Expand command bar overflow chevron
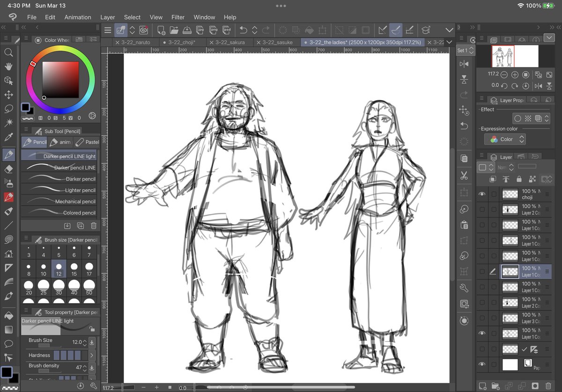 pos(450,30)
